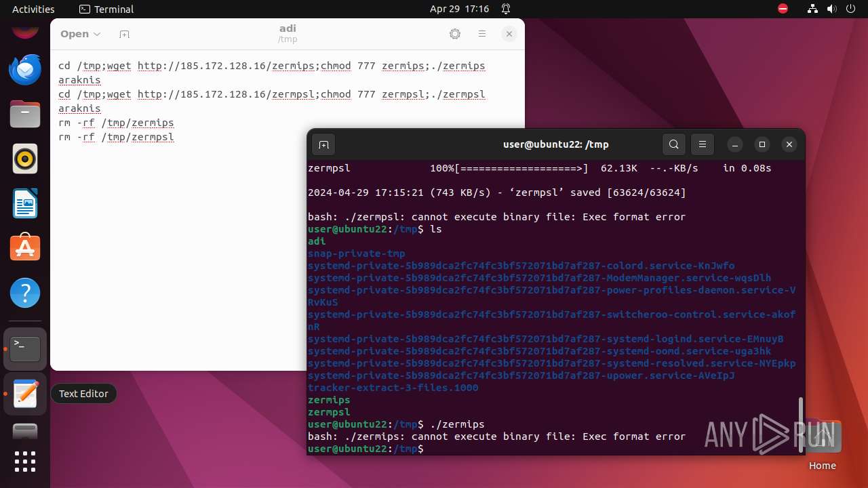The width and height of the screenshot is (868, 488).
Task: Close the Text Editor window
Action: [x=509, y=34]
